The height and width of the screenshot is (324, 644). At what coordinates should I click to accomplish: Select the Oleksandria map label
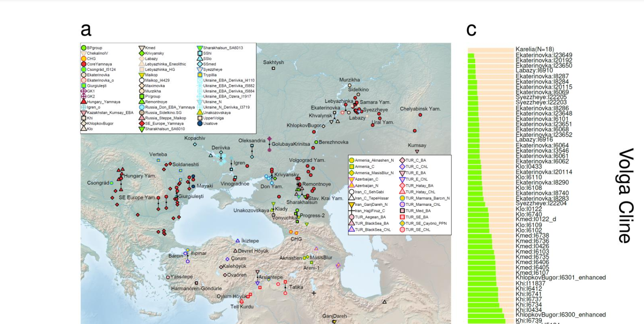coord(252,141)
